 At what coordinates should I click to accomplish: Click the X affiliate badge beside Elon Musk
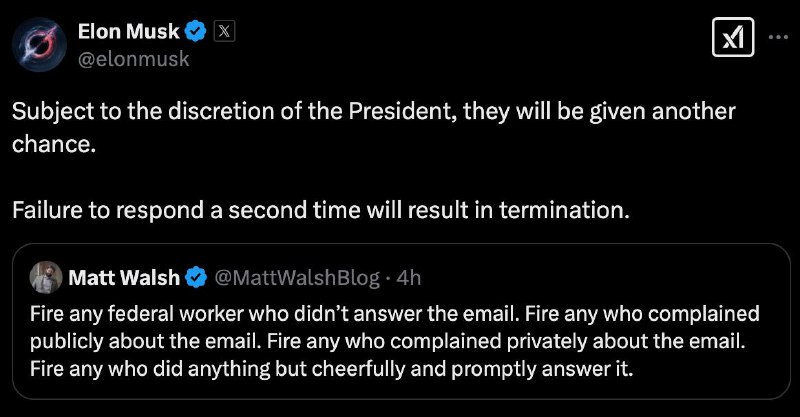[224, 32]
